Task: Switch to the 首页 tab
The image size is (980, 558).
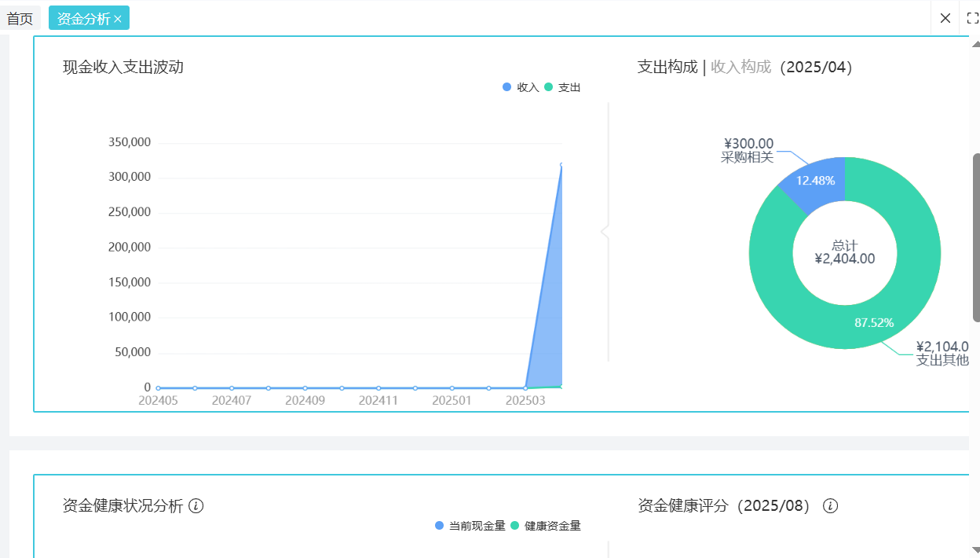Action: coord(20,17)
